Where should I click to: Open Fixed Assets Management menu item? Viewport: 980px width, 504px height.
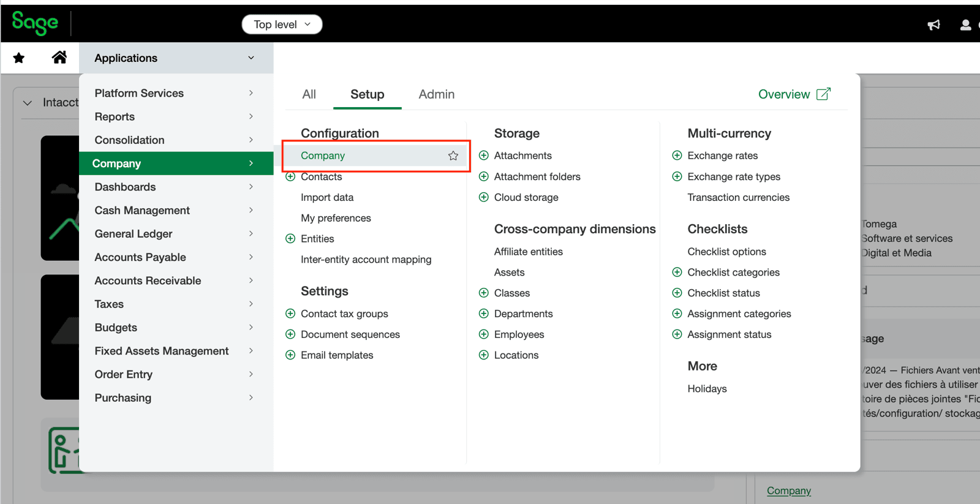coord(176,351)
